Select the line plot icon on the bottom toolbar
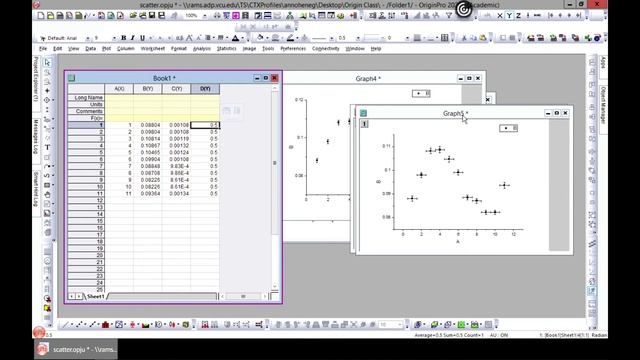The width and height of the screenshot is (640, 360). pyautogui.click(x=65, y=325)
